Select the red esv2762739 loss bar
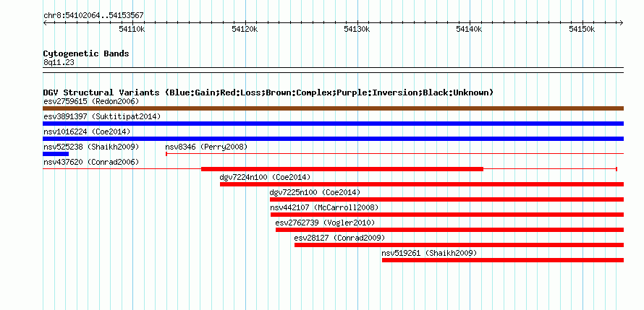The height and width of the screenshot is (310, 644). (450, 230)
